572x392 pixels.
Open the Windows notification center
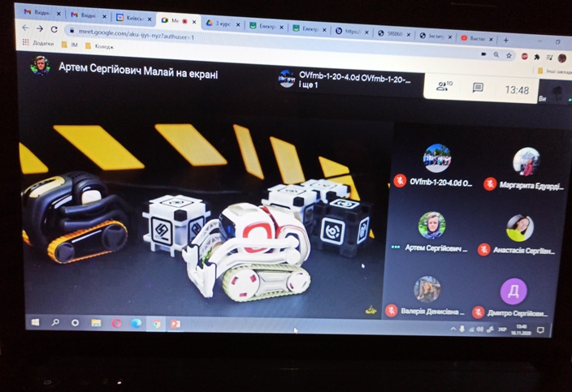pos(540,330)
